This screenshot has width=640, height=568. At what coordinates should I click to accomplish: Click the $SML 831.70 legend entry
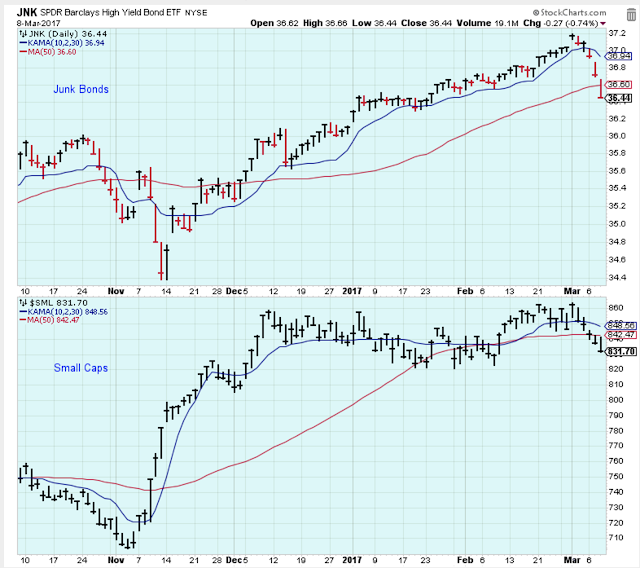[x=58, y=303]
